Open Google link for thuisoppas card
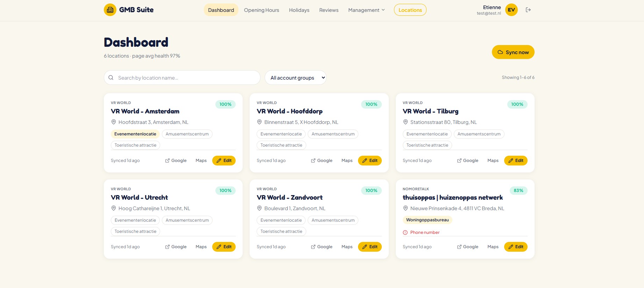The width and height of the screenshot is (644, 288). tap(468, 247)
